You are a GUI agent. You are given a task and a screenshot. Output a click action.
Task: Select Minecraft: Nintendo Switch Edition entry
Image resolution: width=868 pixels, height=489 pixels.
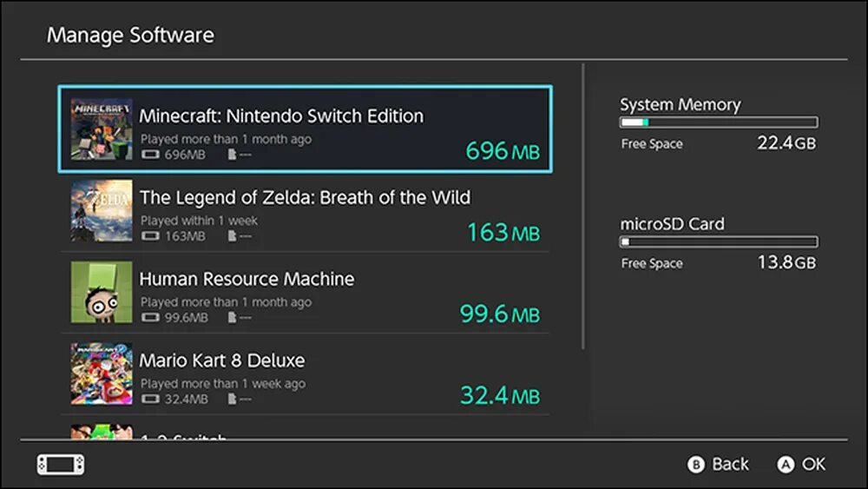304,128
